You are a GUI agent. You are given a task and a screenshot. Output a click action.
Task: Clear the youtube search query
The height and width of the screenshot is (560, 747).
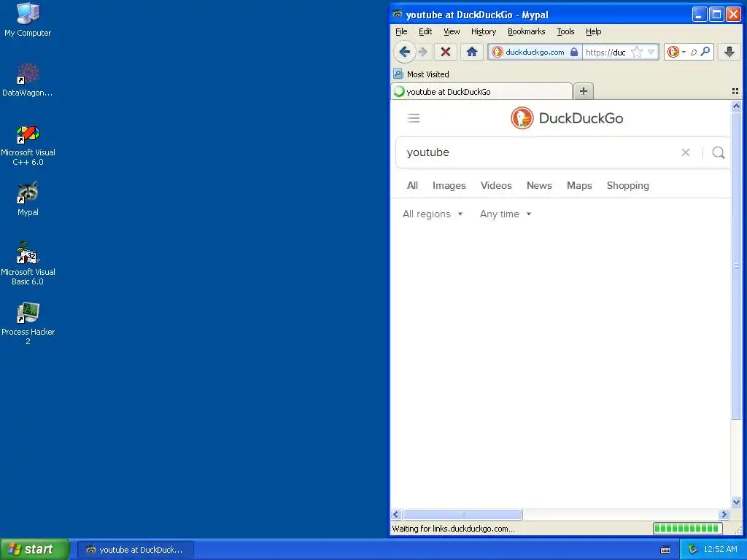686,152
